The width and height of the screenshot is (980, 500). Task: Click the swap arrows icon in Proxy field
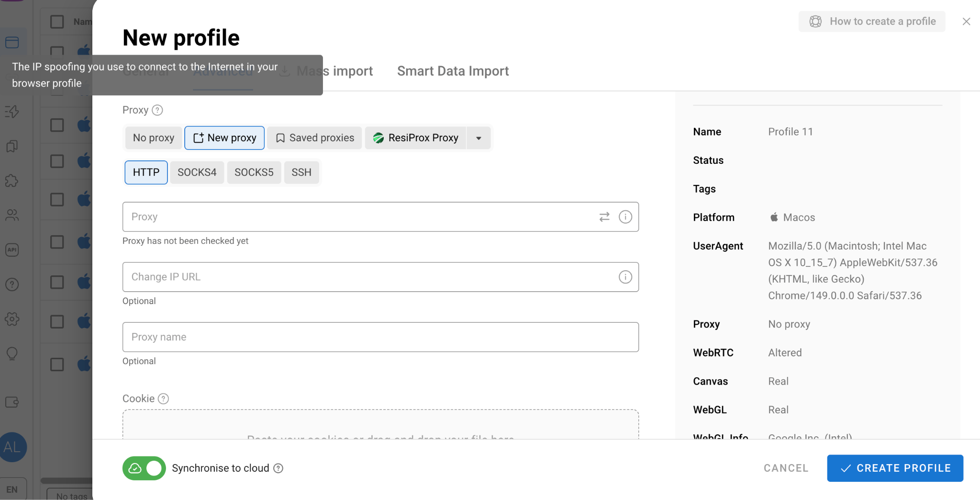[x=604, y=217]
